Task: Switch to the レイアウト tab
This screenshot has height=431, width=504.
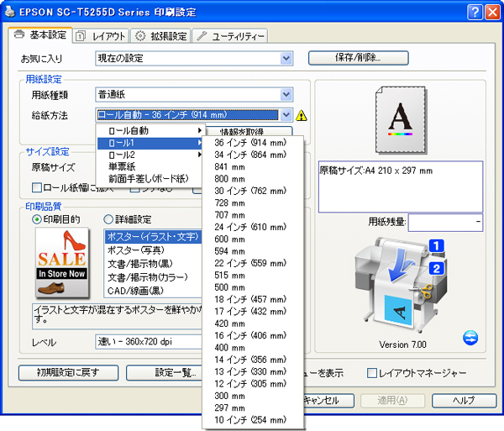Action: click(x=101, y=35)
